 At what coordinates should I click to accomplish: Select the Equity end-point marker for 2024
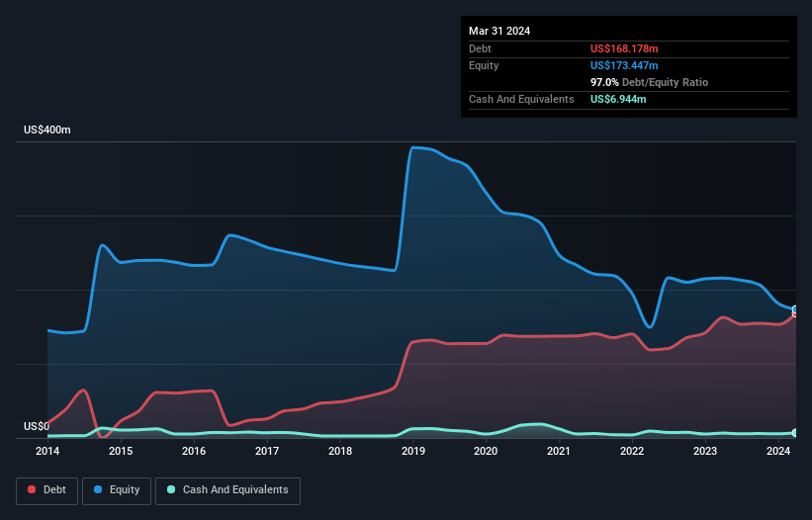[795, 308]
